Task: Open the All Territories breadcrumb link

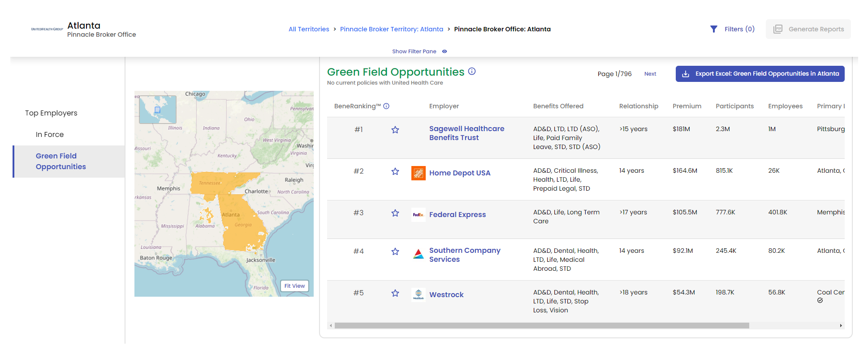Action: point(309,29)
